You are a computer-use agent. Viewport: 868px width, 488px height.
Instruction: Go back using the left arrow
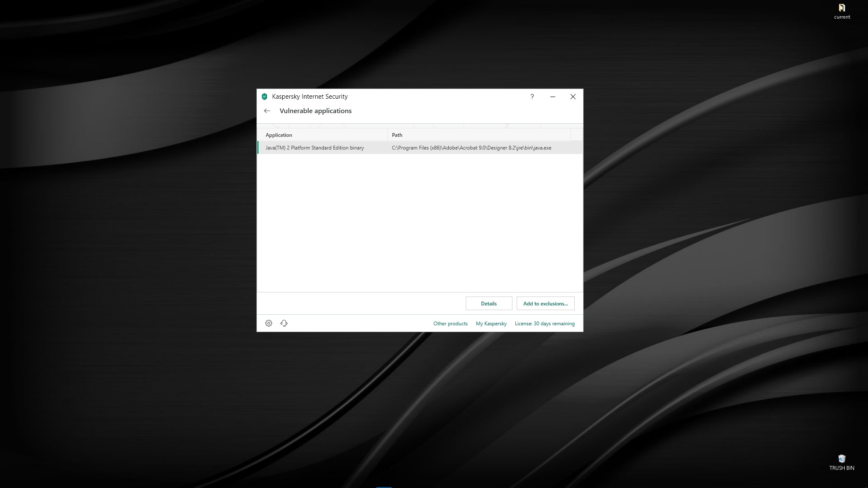tap(267, 111)
